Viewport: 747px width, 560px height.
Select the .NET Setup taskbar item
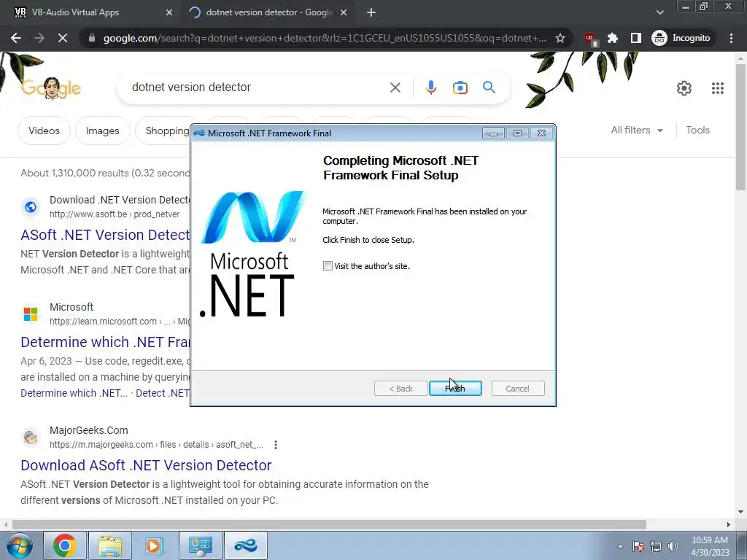click(x=246, y=545)
